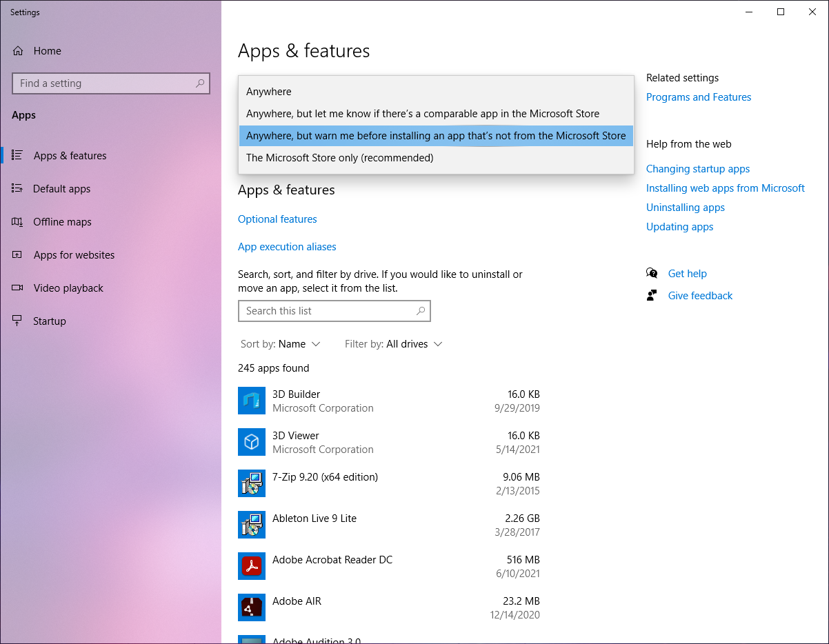Click the Ableton Live 9 Lite icon

pos(252,525)
